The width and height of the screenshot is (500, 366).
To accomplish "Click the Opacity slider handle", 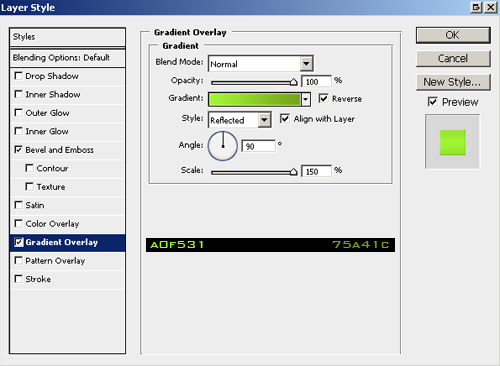I will tap(293, 82).
